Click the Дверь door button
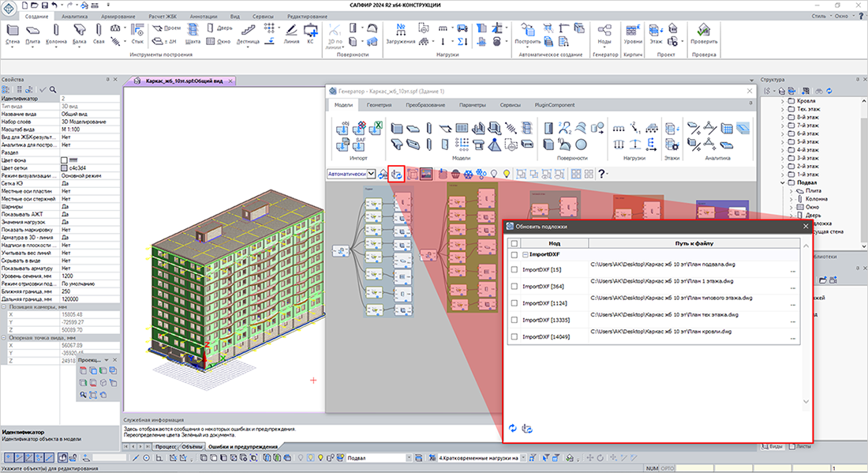The image size is (868, 473). (220, 28)
